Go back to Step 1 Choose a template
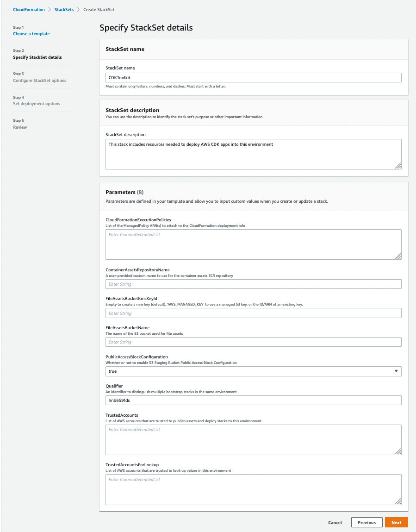 tap(31, 33)
